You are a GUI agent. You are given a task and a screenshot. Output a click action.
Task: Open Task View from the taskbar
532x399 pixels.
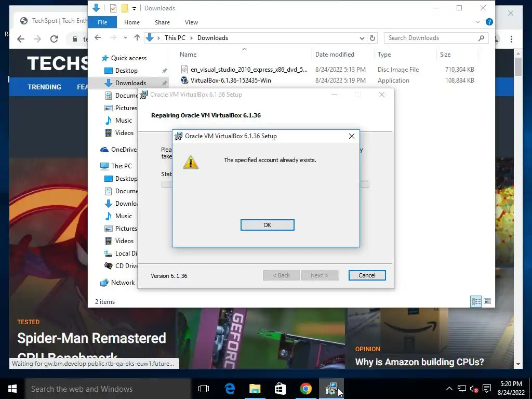point(204,389)
